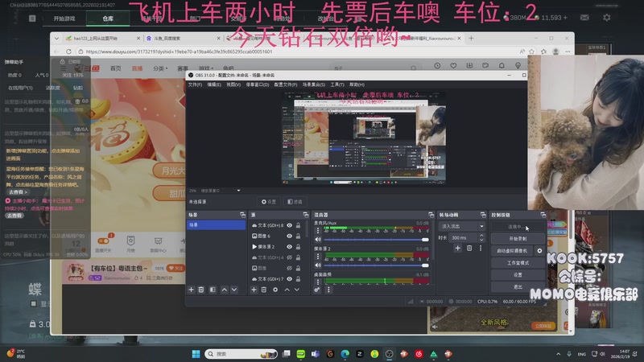Pop out the 控制按钮 dock panel

point(543,215)
